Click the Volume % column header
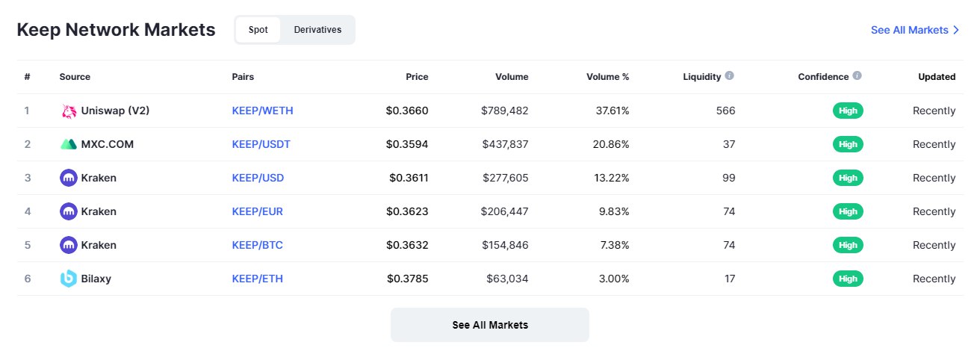Screen dimensions: 980x360 pyautogui.click(x=607, y=76)
